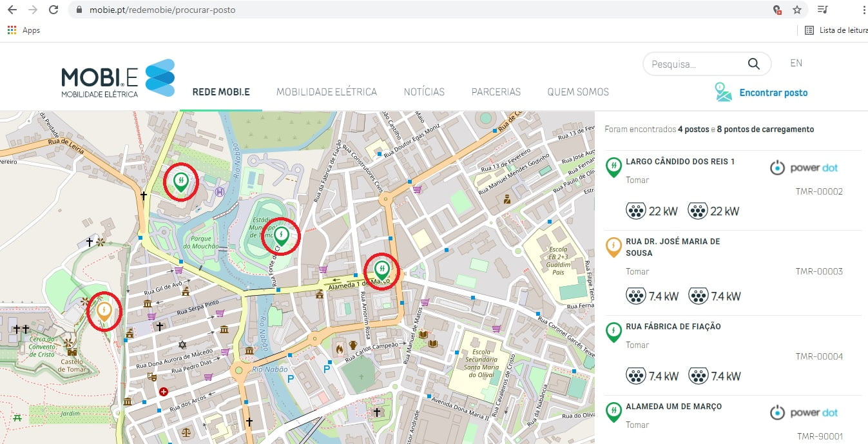Click the Encontrar posto link
Screen dimensions: 868x444
pos(773,93)
